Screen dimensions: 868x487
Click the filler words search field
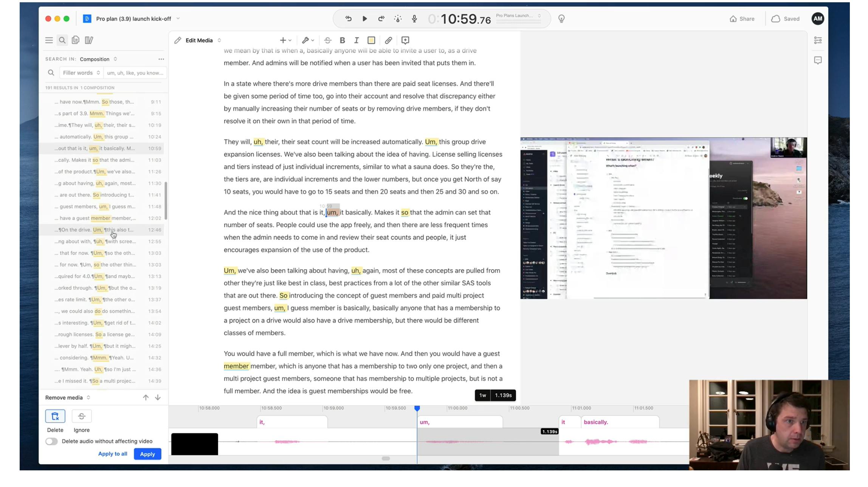tap(135, 73)
